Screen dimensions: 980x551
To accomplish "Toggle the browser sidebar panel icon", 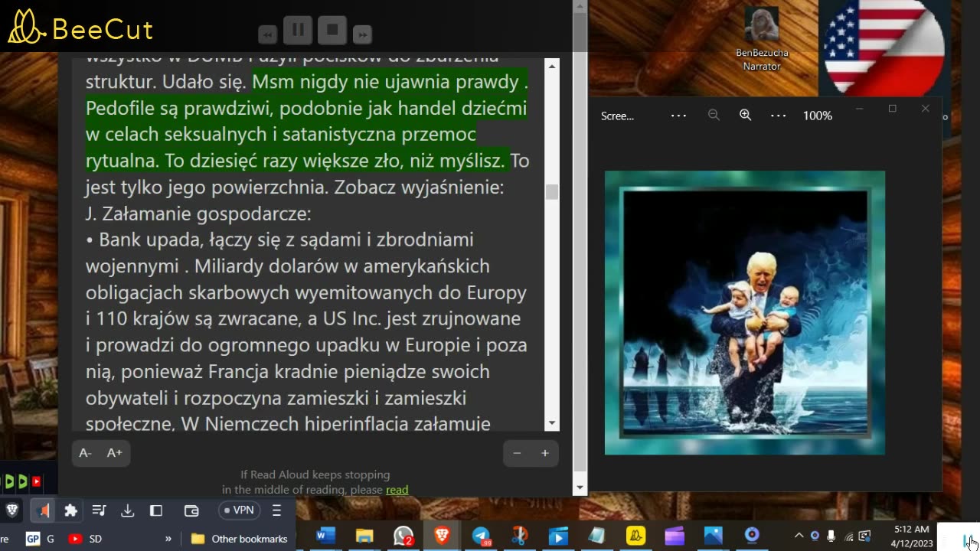I will coord(156,510).
